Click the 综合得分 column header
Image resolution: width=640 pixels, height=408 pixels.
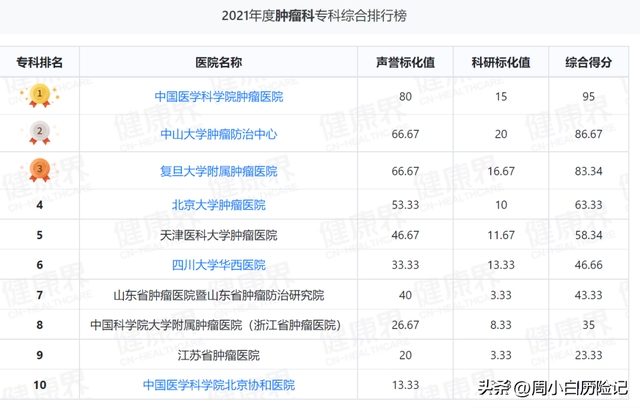tap(589, 62)
